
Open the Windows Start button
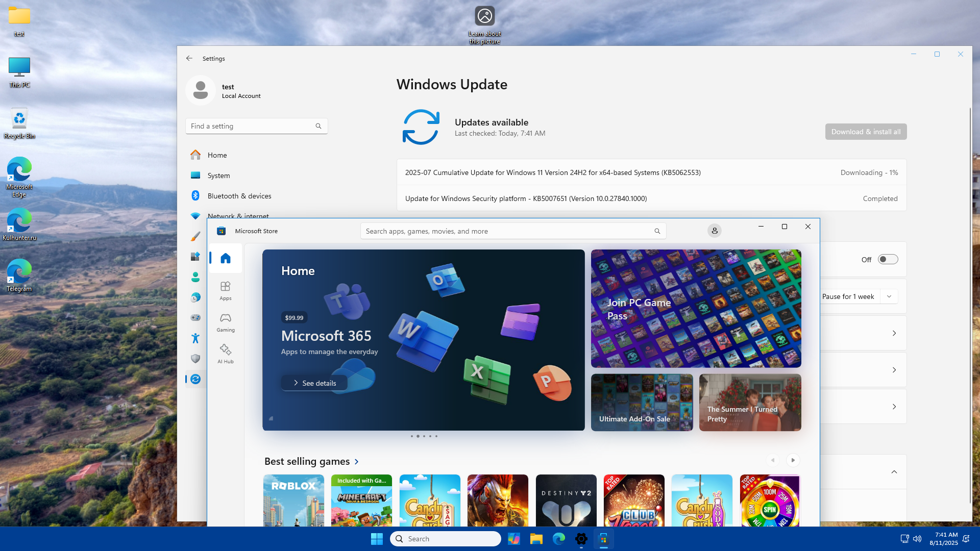pyautogui.click(x=377, y=539)
